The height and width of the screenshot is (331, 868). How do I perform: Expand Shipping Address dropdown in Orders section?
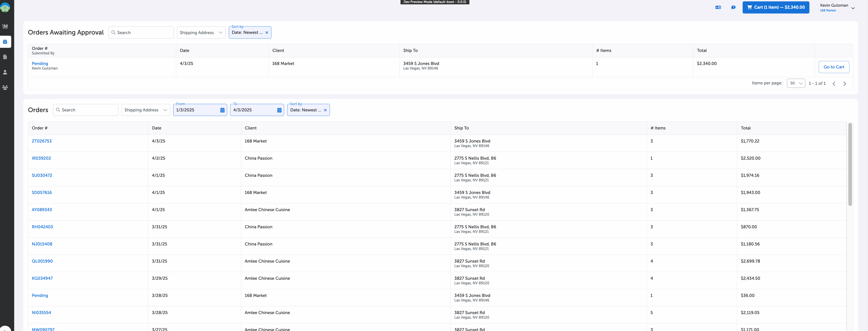[146, 110]
